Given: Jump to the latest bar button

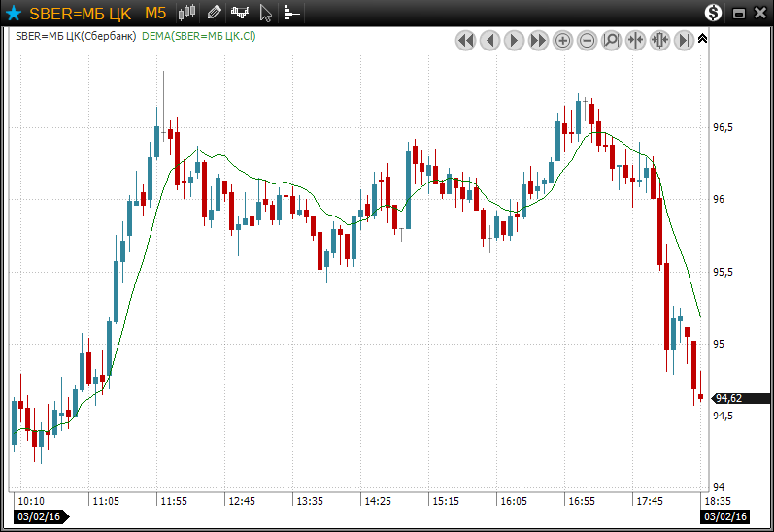Looking at the screenshot, I should click(684, 40).
